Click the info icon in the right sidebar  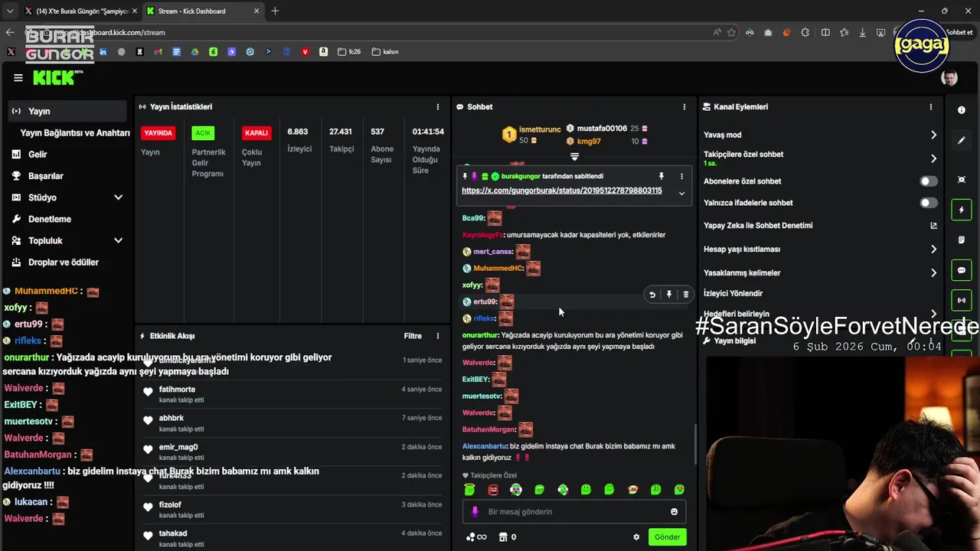(962, 110)
